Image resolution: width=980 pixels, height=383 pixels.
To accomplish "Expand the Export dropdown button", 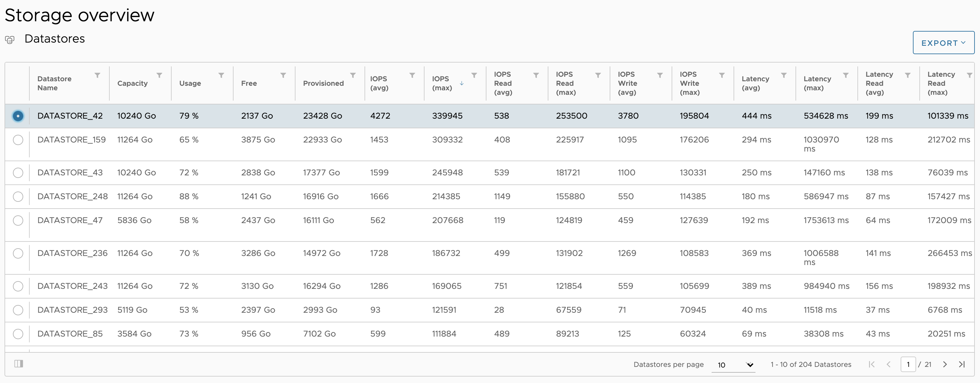I will [x=943, y=43].
